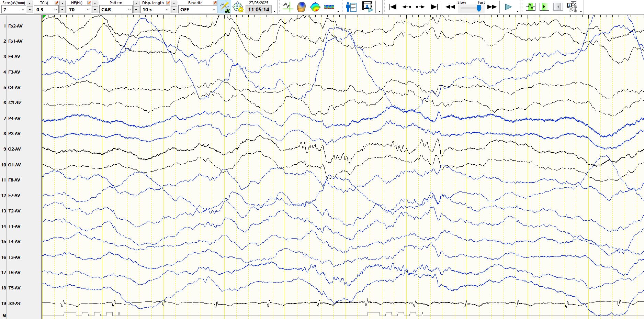This screenshot has width=644, height=319.
Task: Click the grayed page-back icon
Action: [558, 7]
